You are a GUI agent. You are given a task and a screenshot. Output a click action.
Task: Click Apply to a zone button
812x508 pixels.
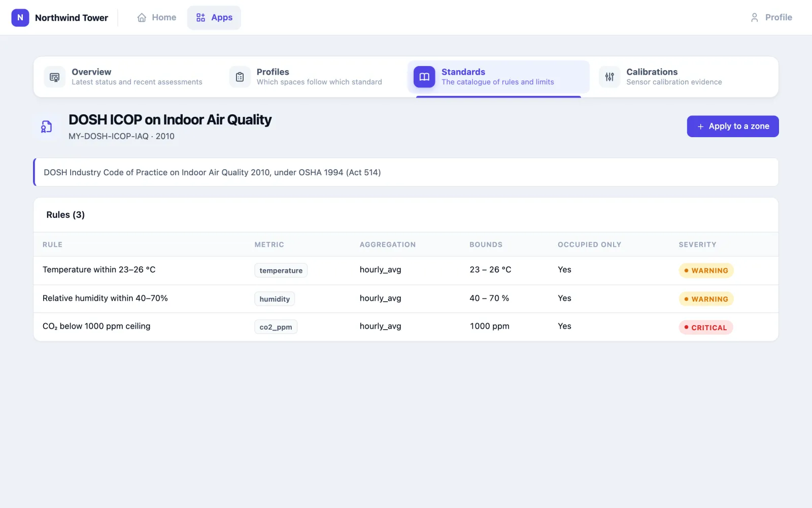(733, 126)
